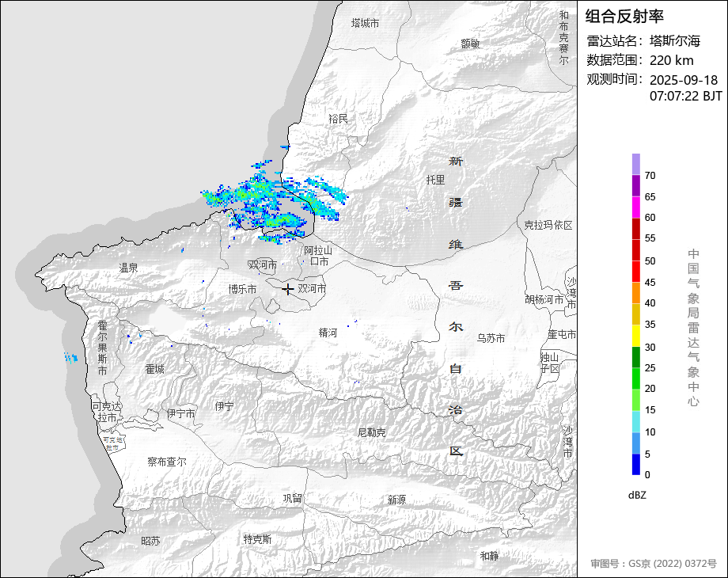Image resolution: width=728 pixels, height=578 pixels.
Task: Pick the light purple swatch above 70
Action: point(635,164)
